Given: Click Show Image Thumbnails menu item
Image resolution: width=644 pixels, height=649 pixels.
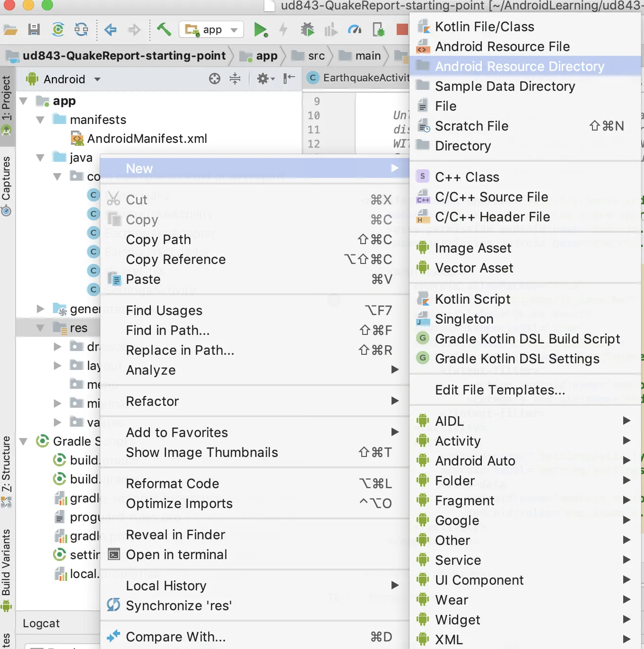Looking at the screenshot, I should 254,452.
